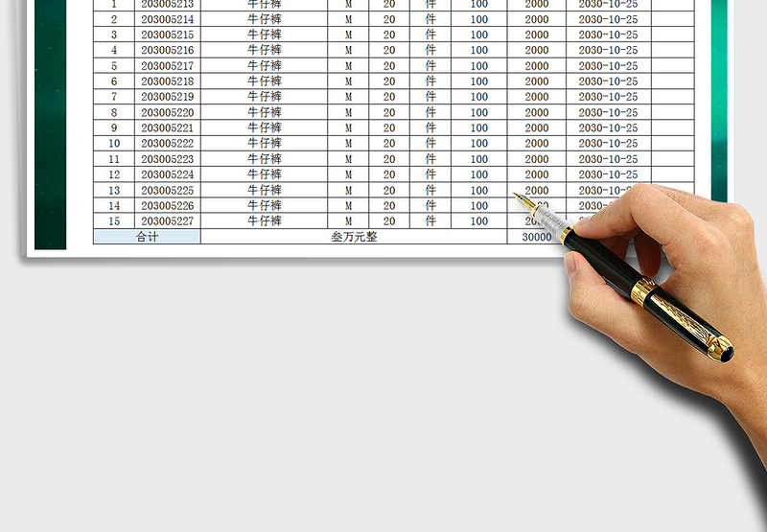Click unit price 100 in row 7
The width and height of the screenshot is (767, 532).
(x=479, y=97)
